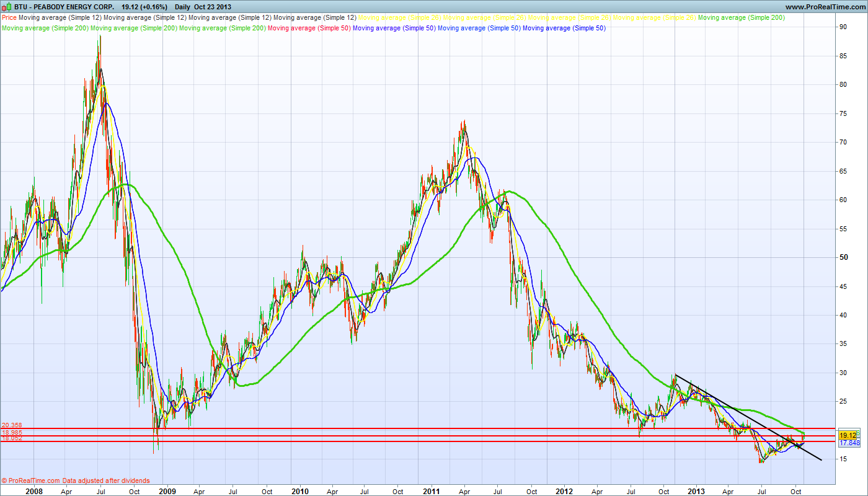Image resolution: width=868 pixels, height=496 pixels.
Task: Click the 15 price axis label
Action: click(843, 459)
